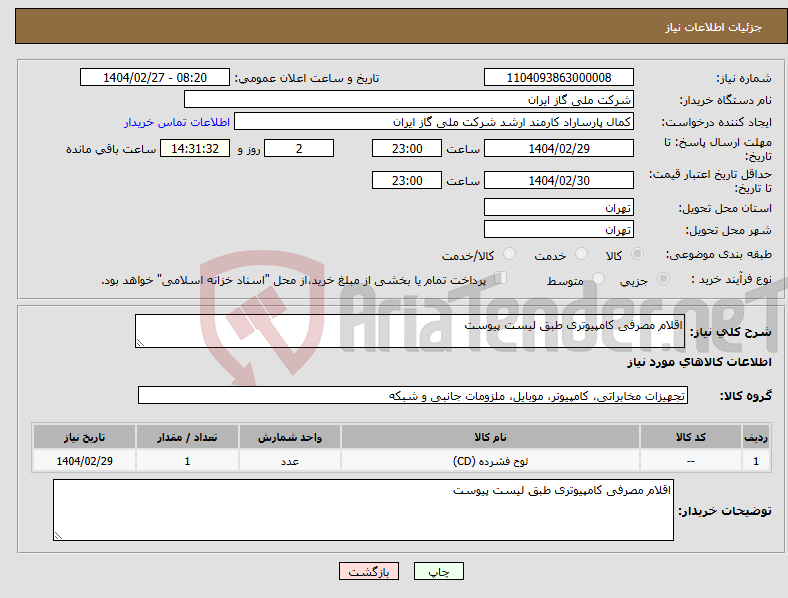Click the need number field 1104093863000008
Viewport: 788px width, 598px height.
click(559, 77)
